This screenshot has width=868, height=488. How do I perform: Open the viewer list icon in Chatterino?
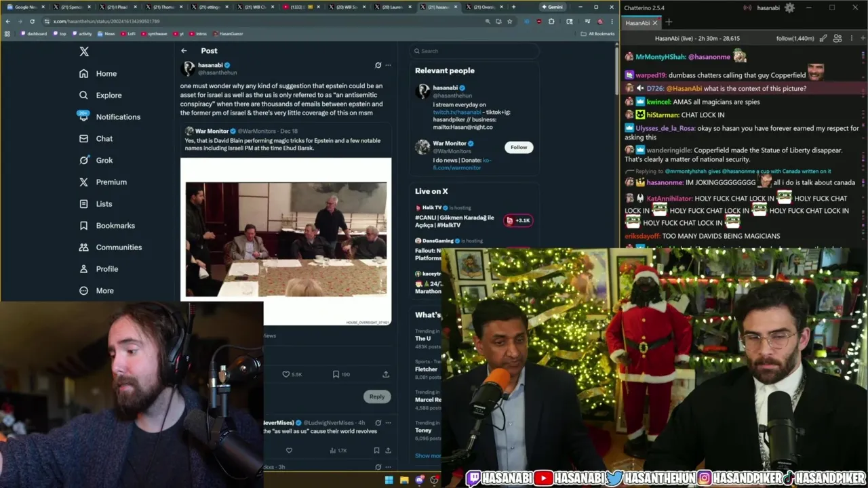pyautogui.click(x=837, y=39)
